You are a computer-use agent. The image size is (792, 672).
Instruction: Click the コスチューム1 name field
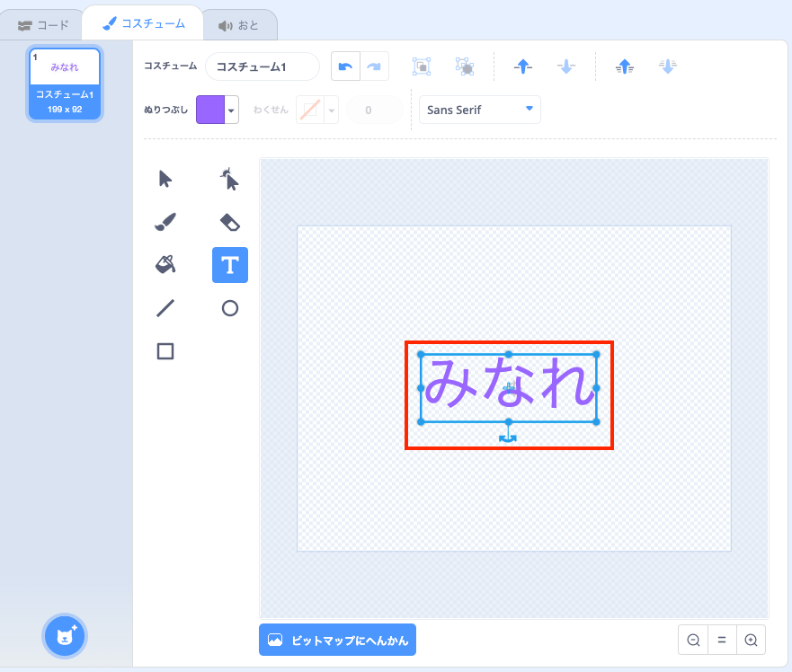(263, 66)
